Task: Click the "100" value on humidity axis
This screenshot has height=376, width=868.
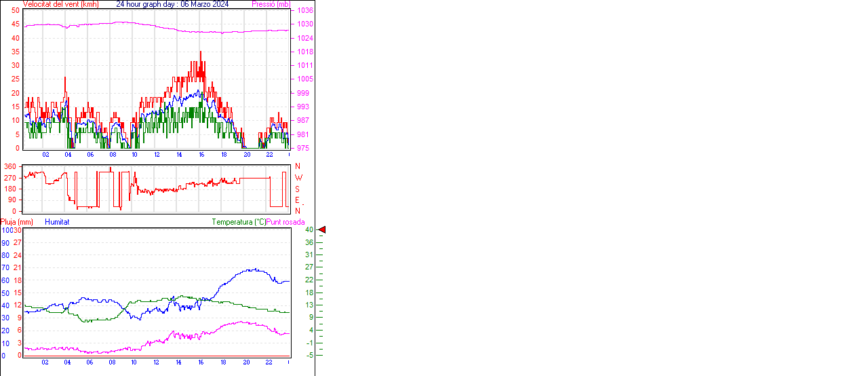Action: tap(6, 230)
